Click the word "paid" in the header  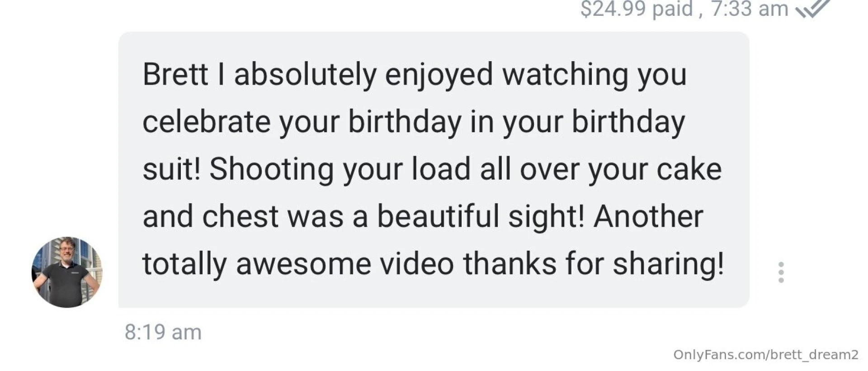(x=672, y=8)
